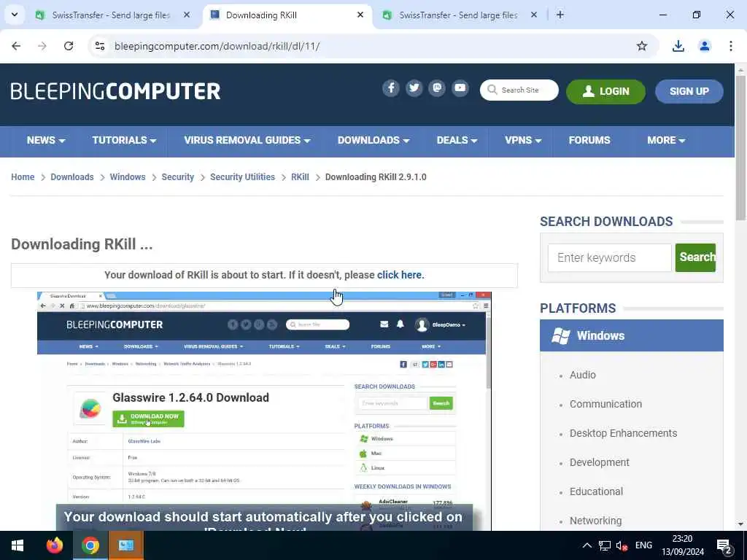Screen dimensions: 747x560
Task: Click the SIGN UP button
Action: point(689,91)
